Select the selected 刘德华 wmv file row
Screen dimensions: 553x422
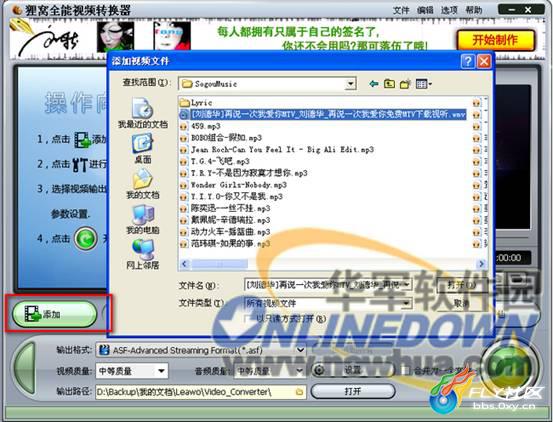click(323, 114)
